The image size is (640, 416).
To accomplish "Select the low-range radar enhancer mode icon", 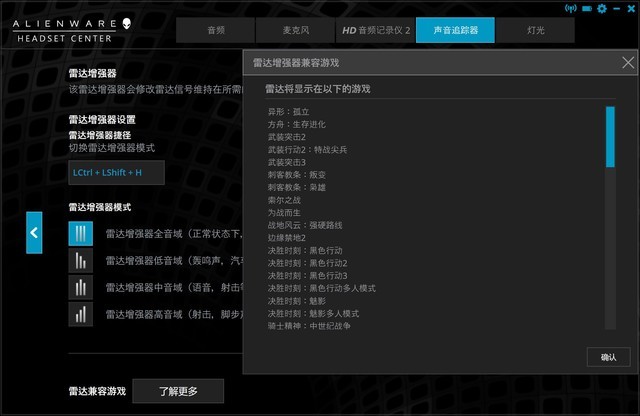I will pyautogui.click(x=80, y=260).
